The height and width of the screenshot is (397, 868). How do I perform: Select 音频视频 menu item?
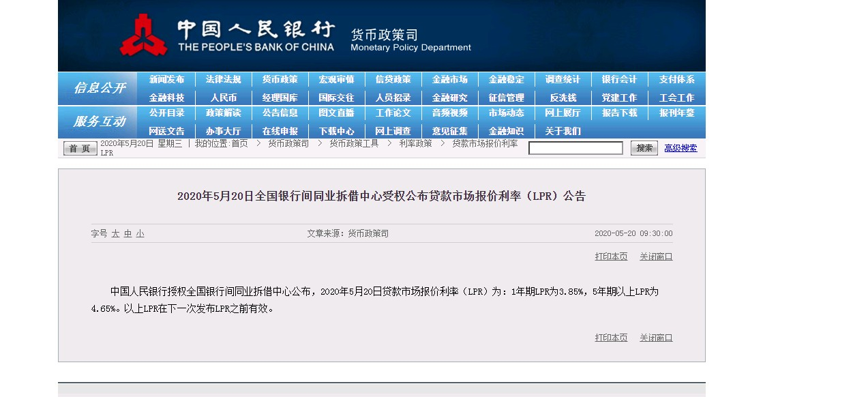[x=449, y=113]
